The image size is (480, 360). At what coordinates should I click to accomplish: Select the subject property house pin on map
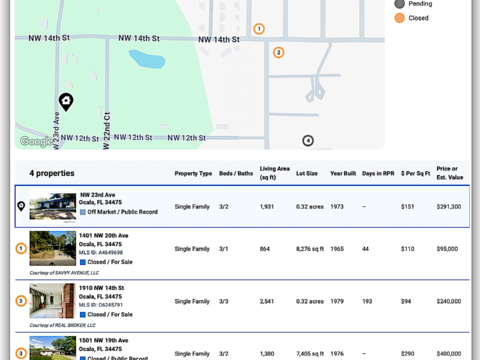click(66, 102)
